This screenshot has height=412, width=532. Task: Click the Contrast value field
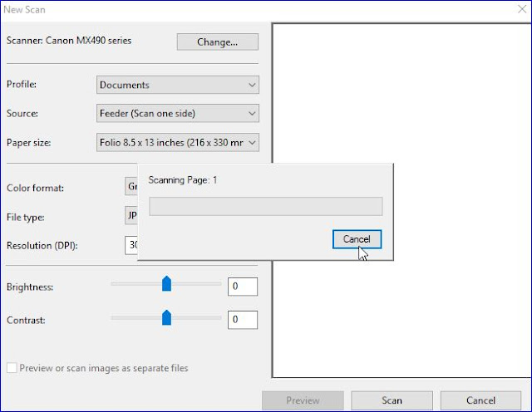coord(243,320)
